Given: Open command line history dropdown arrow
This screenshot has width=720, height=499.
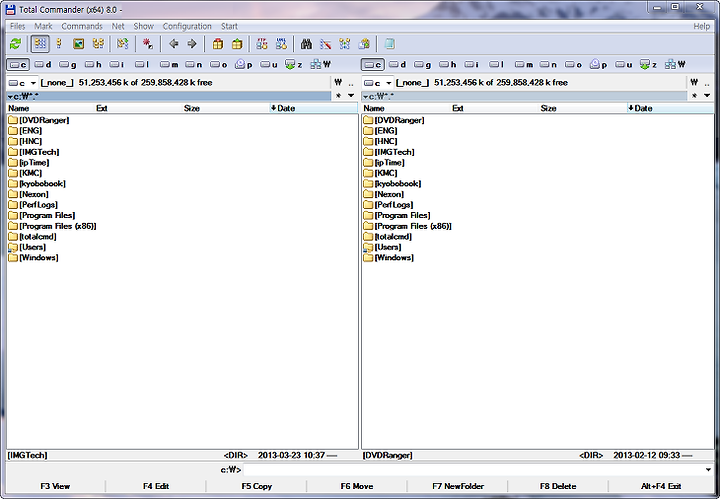Looking at the screenshot, I should click(x=708, y=470).
